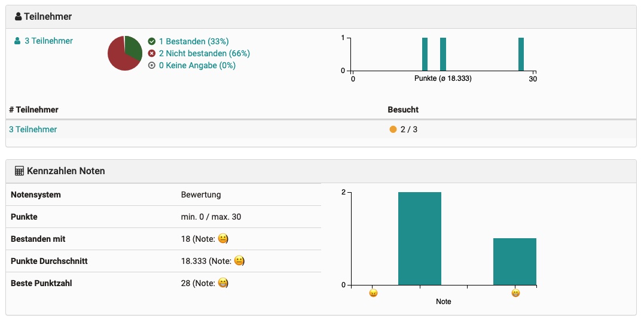Click the neutral emoji in the Bestanden mit row
This screenshot has height=325, width=644.
tap(223, 239)
